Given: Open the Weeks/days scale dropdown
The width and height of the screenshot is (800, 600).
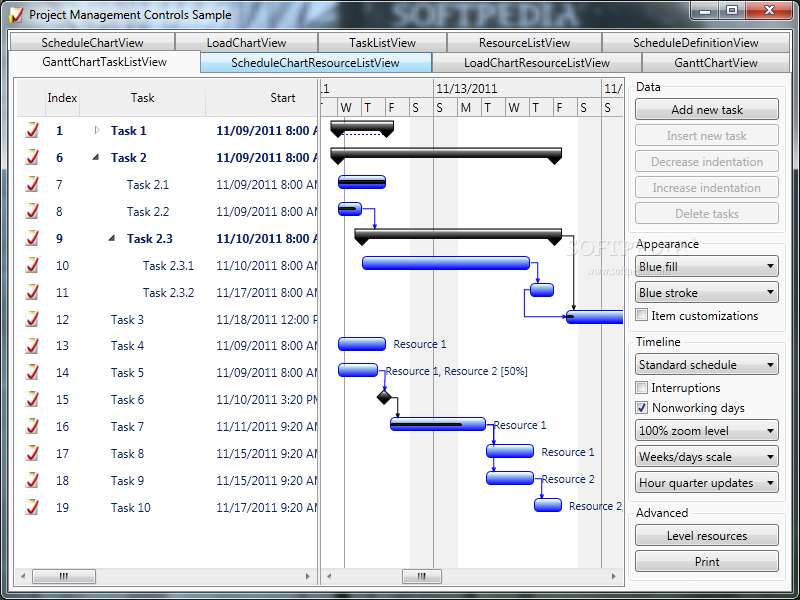Looking at the screenshot, I should point(707,457).
